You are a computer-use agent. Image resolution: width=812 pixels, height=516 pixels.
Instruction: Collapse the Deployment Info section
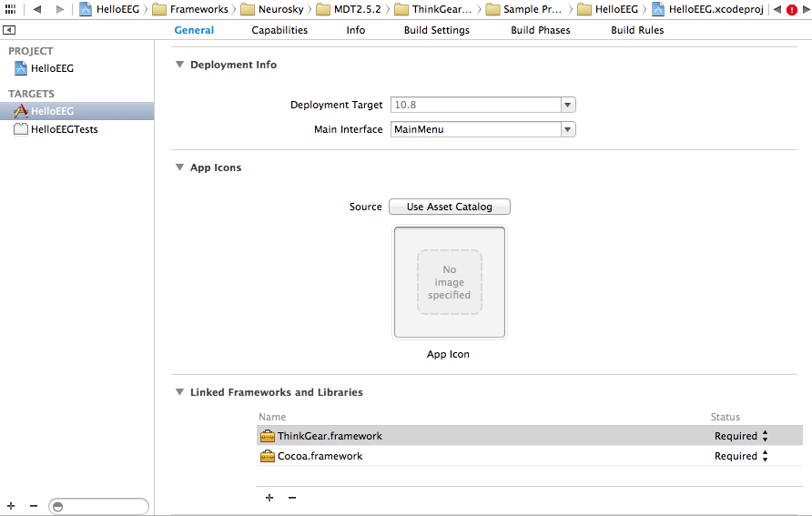pos(179,65)
